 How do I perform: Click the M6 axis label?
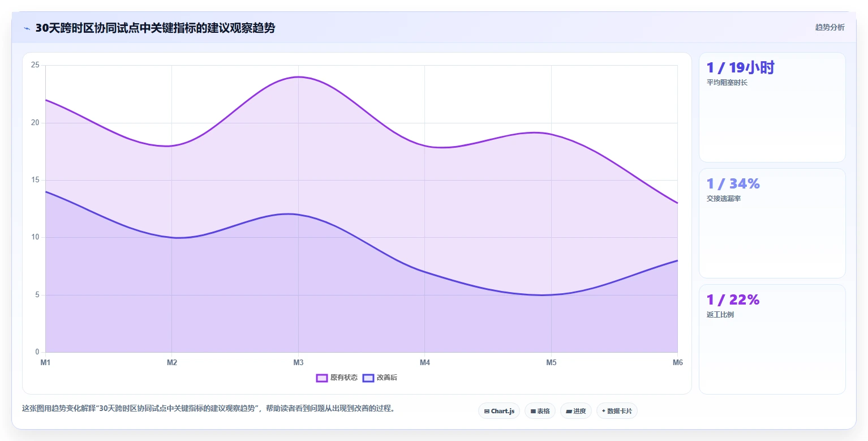pyautogui.click(x=677, y=362)
